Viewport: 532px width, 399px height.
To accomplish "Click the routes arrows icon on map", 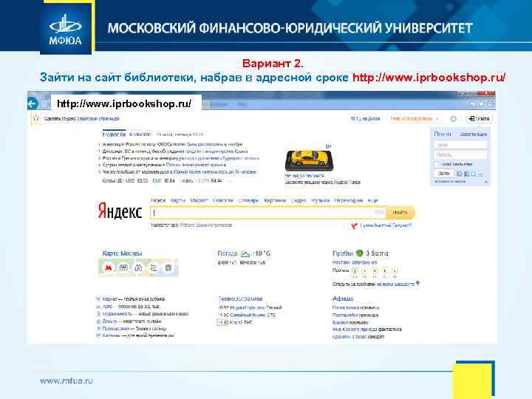I will pyautogui.click(x=154, y=268).
